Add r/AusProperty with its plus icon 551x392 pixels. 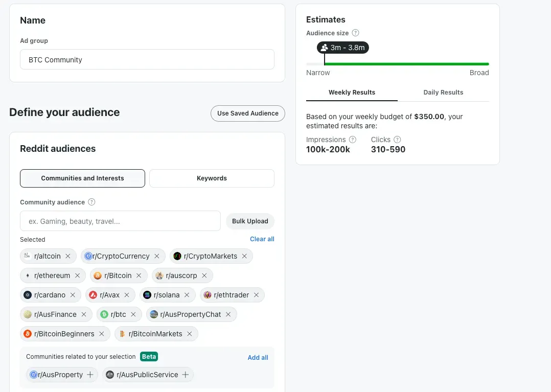[x=90, y=375]
